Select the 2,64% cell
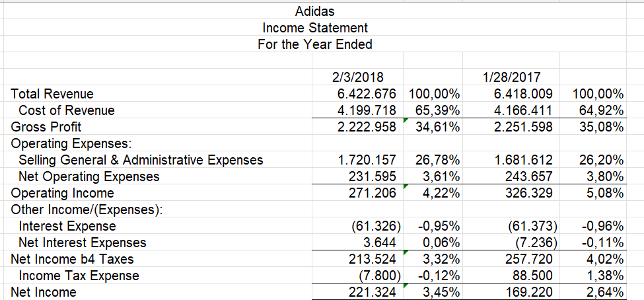Screen dimensions: 644x300 click(606, 292)
